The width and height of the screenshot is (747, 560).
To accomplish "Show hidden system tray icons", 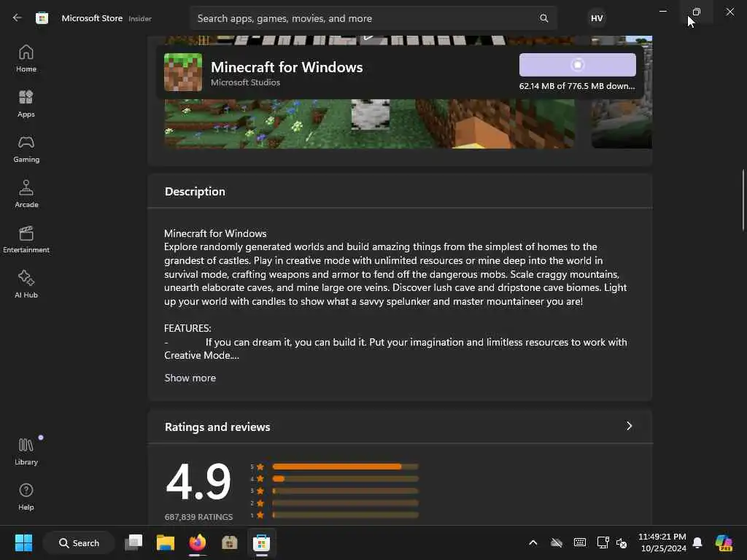I will point(533,542).
